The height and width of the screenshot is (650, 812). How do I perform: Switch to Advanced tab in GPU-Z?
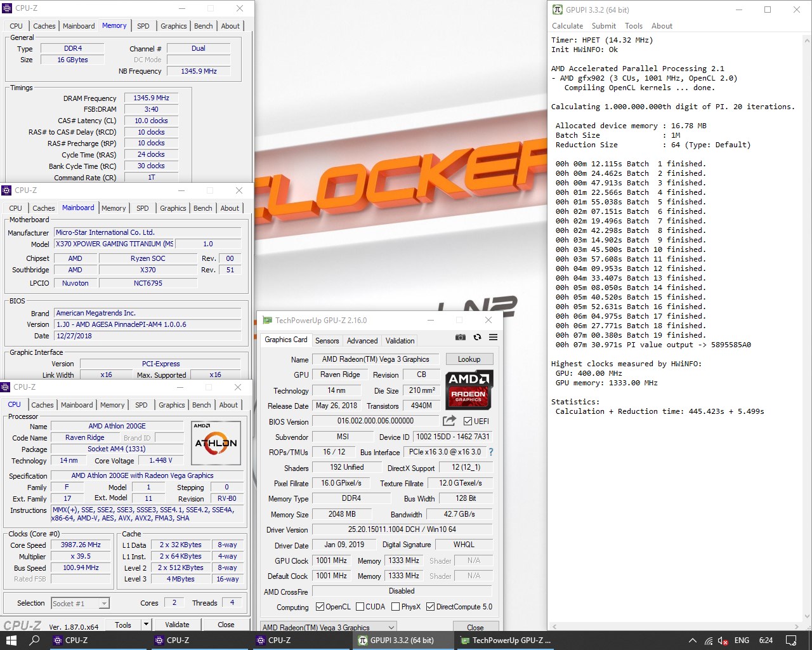pos(362,341)
